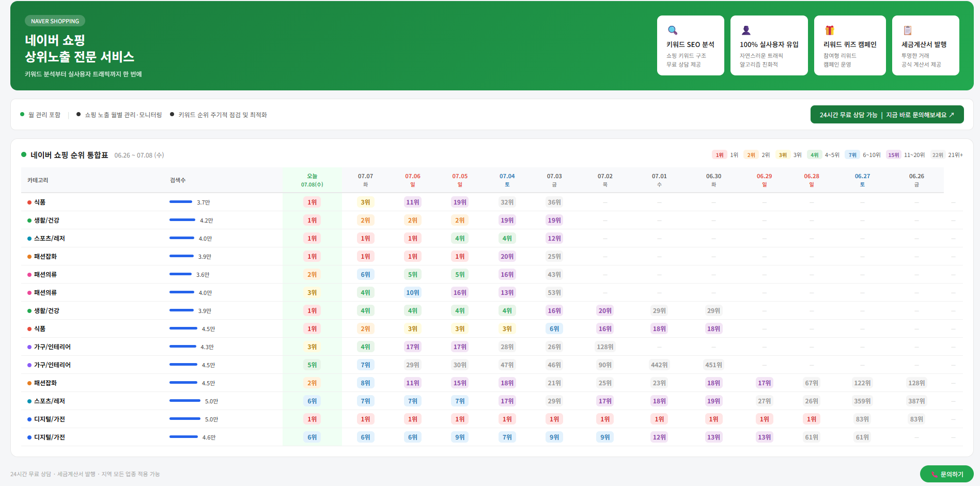This screenshot has width=980, height=486.
Task: Click the 패션의류 row with 3.6만 searches
Action: click(492, 274)
